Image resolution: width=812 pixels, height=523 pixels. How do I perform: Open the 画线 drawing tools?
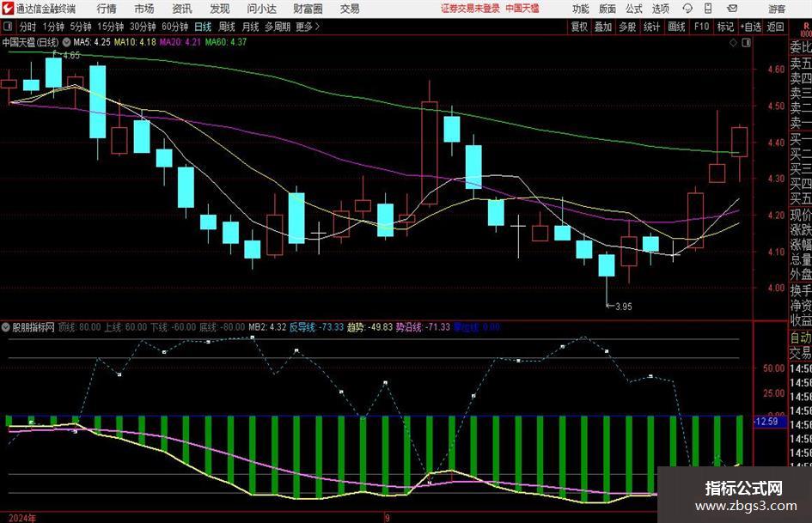point(676,27)
